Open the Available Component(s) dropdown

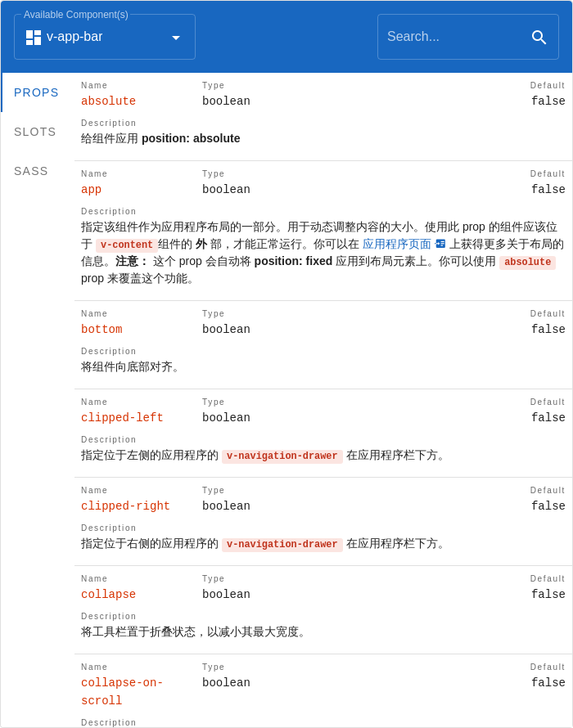point(104,37)
